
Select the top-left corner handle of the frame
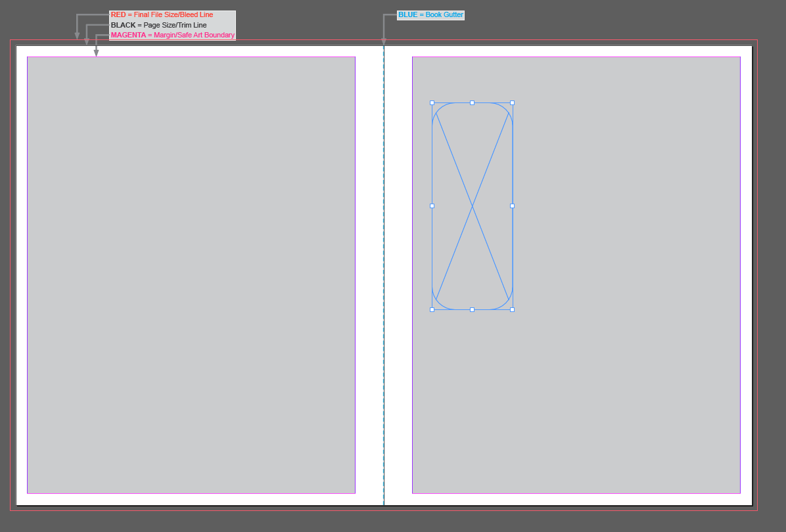[432, 102]
